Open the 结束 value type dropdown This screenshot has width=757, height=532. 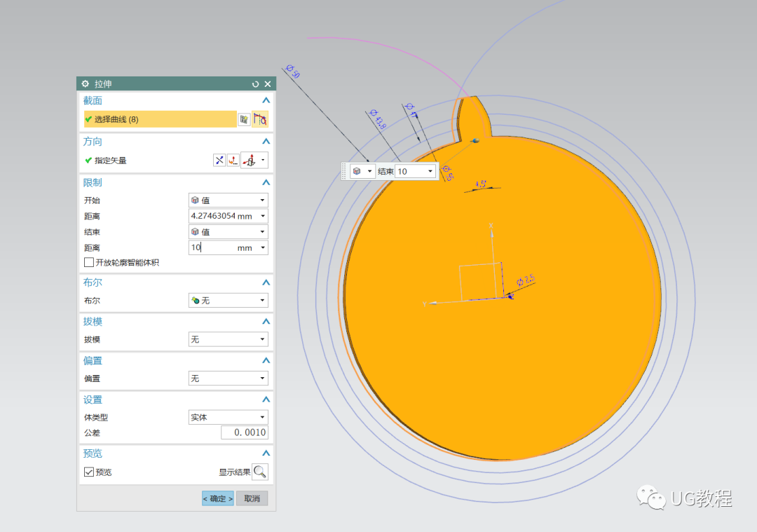point(228,232)
